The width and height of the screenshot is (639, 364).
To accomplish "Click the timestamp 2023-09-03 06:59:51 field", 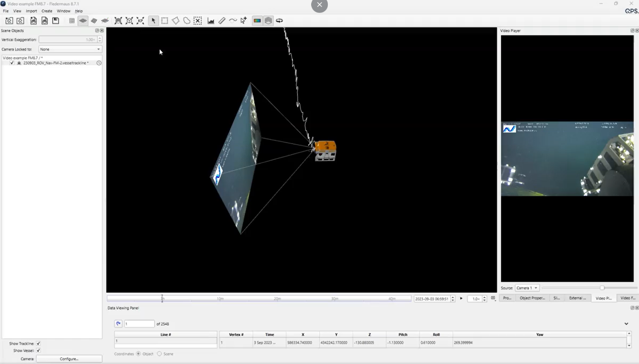I will (x=432, y=299).
